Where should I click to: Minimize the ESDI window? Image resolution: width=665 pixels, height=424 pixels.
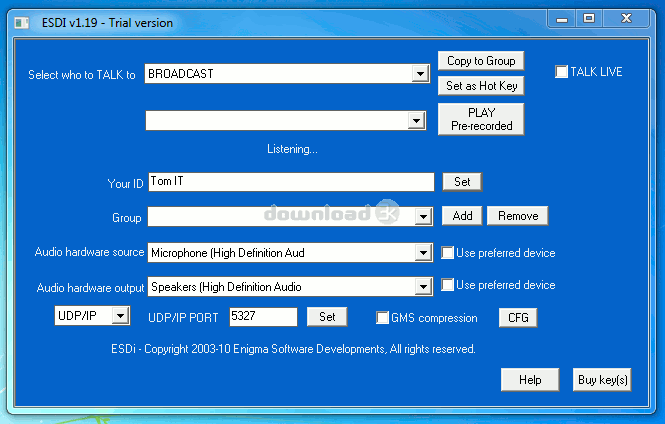point(562,19)
